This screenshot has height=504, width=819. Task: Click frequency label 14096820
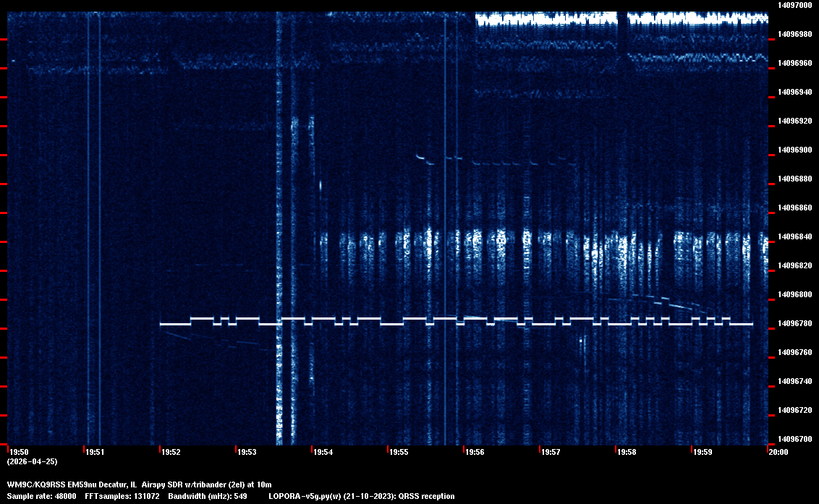tap(795, 266)
